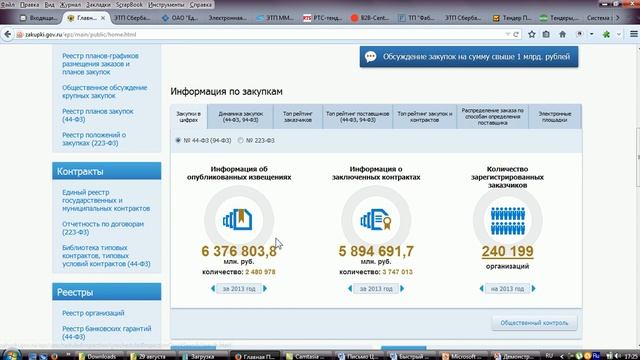This screenshot has height=360, width=640.
Task: Reload the zakupki.gov.ru page
Action: [x=516, y=35]
